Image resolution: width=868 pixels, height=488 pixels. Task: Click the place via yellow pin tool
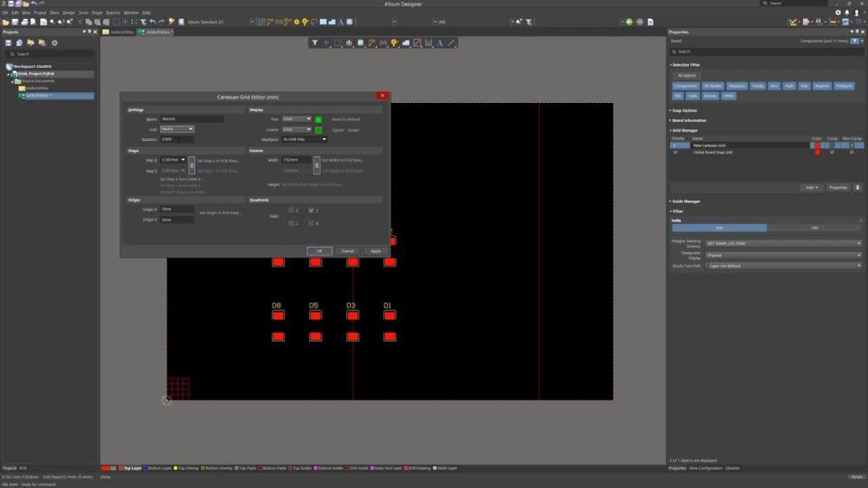(x=394, y=42)
